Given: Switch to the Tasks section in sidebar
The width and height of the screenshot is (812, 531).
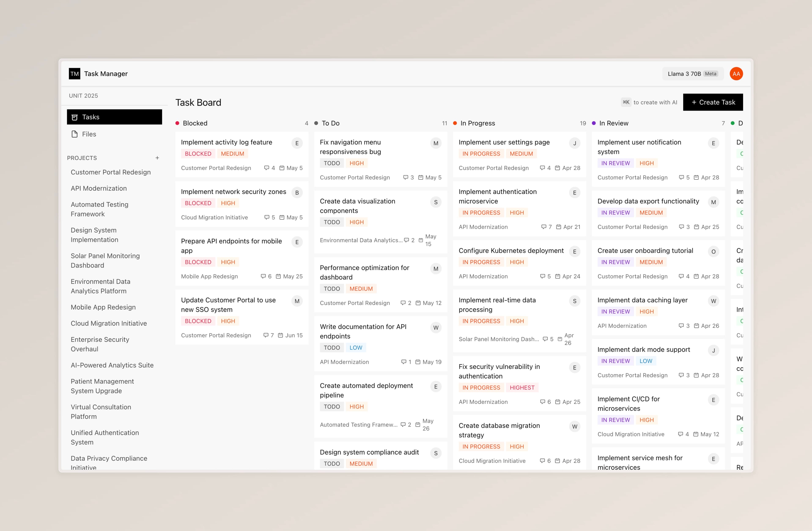Looking at the screenshot, I should tap(91, 117).
